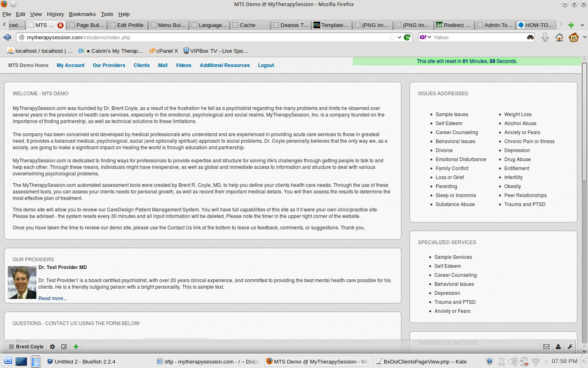Expand the Yahoo search engine dropdown
Viewport: 588px width, 368px height.
(425, 37)
